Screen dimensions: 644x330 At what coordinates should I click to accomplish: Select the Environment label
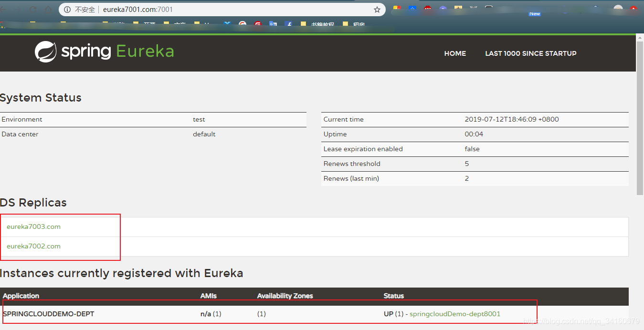coord(22,119)
